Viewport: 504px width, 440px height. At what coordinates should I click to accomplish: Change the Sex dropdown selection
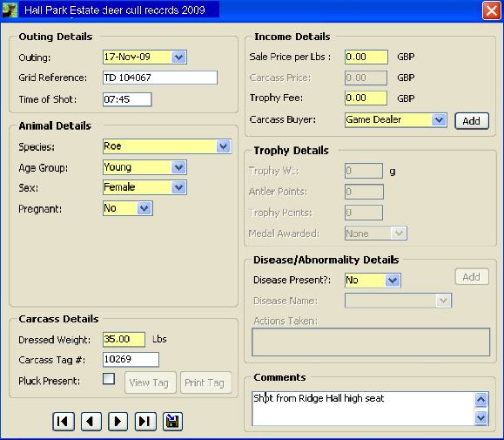click(x=178, y=187)
